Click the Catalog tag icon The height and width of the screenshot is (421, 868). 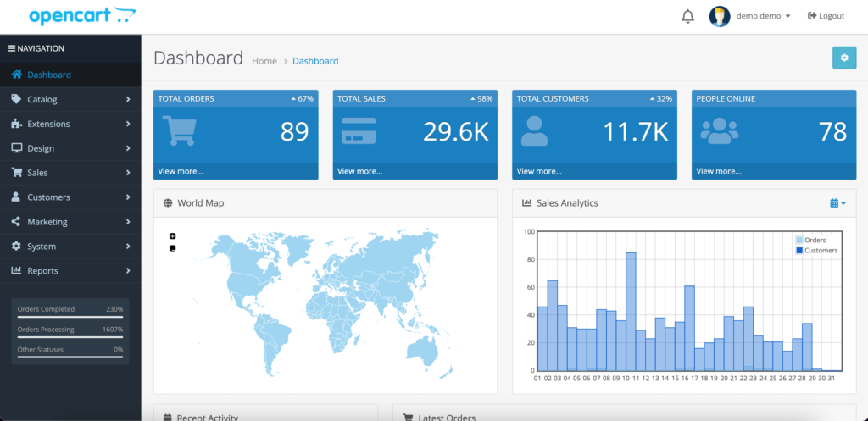(x=17, y=99)
